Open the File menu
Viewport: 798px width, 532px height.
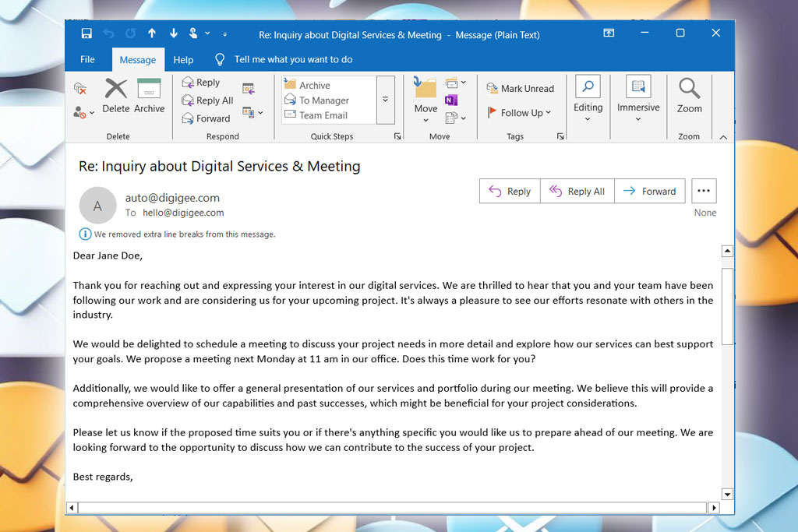(x=87, y=59)
